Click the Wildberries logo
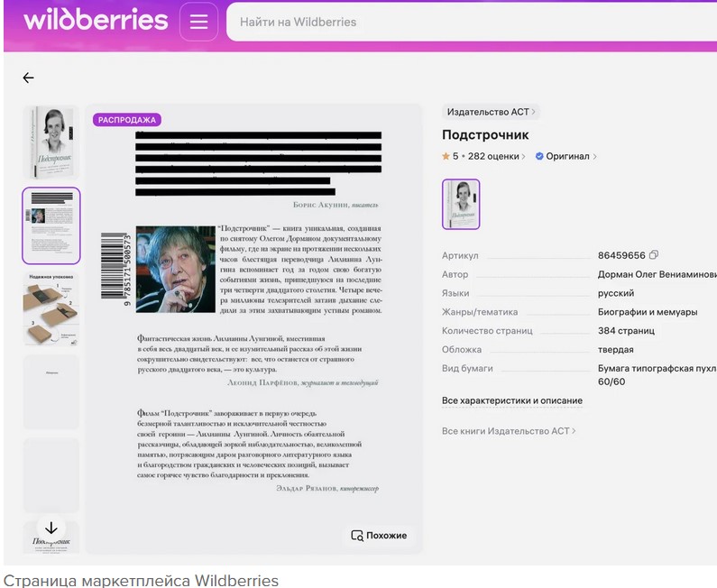717x588 pixels. [x=96, y=21]
